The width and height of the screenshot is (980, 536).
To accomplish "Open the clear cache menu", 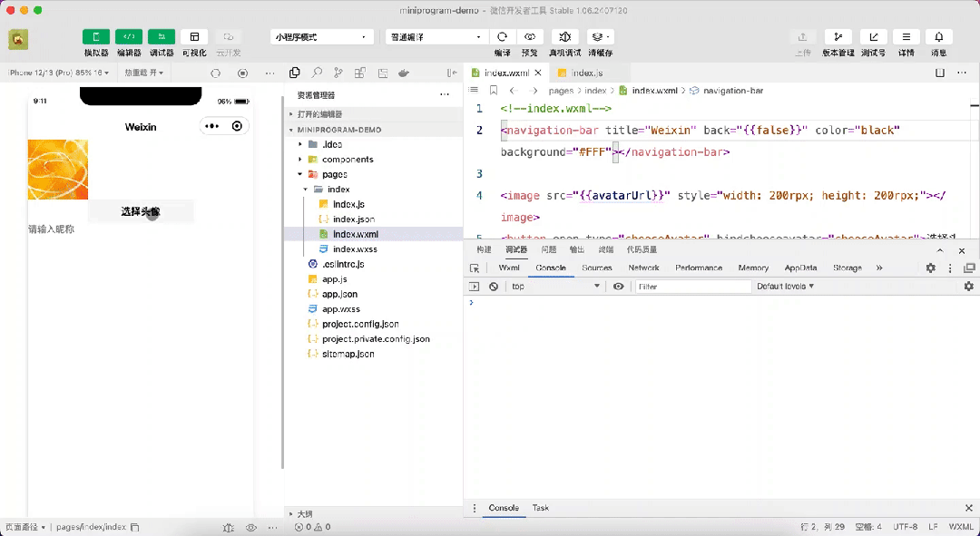I will [x=600, y=37].
